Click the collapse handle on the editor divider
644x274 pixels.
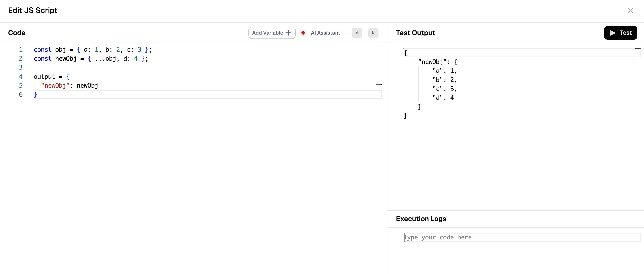pos(379,84)
